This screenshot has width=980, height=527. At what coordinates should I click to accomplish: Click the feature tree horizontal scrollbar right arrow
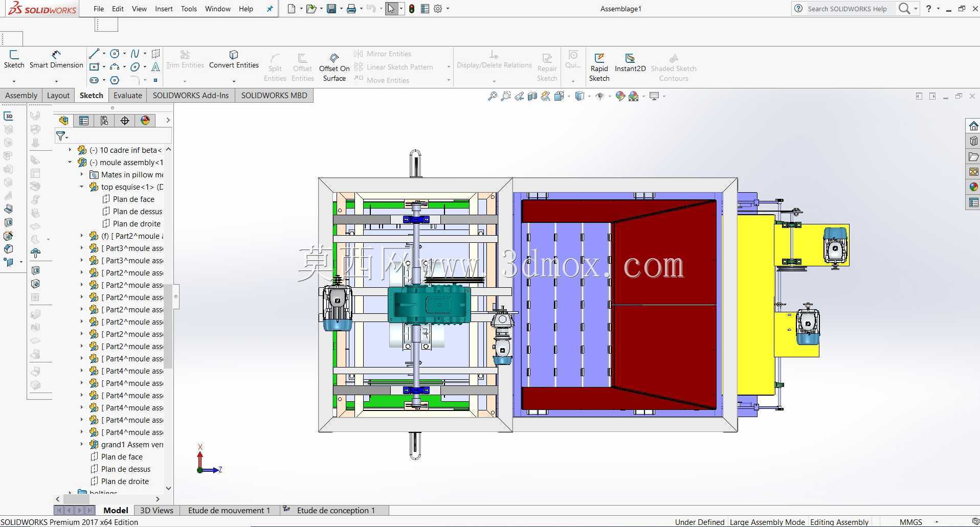tap(158, 499)
